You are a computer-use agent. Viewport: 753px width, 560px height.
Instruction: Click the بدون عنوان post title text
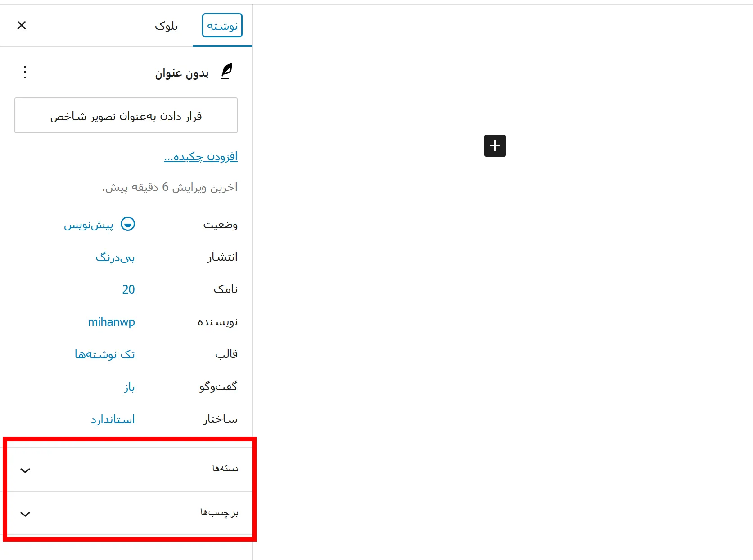(182, 73)
